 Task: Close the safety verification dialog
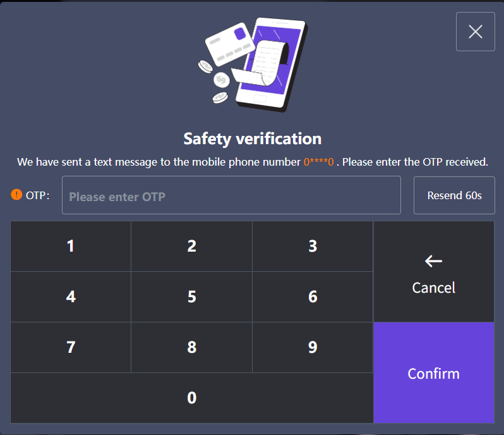coord(475,32)
